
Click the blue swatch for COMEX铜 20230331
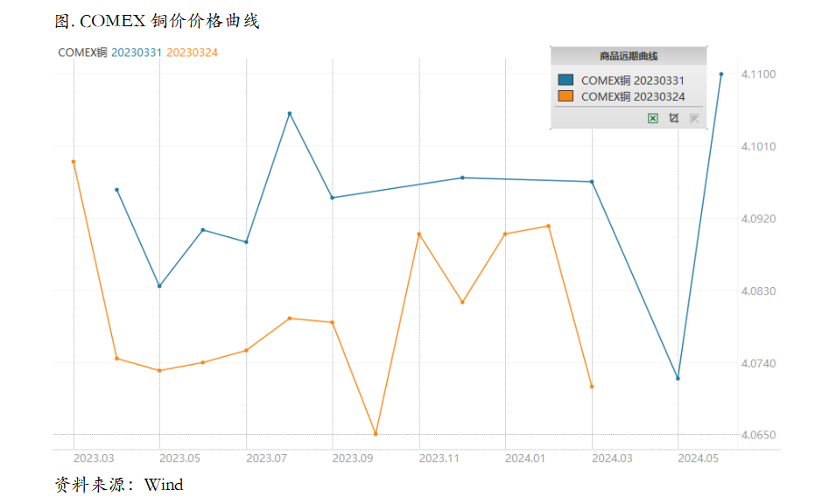point(566,80)
